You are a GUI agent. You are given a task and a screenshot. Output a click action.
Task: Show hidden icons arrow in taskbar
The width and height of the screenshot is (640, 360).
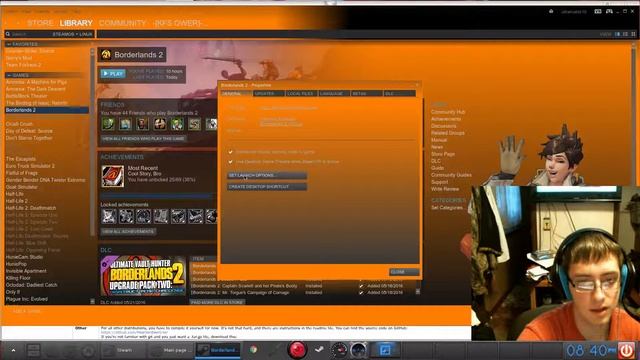13,350
